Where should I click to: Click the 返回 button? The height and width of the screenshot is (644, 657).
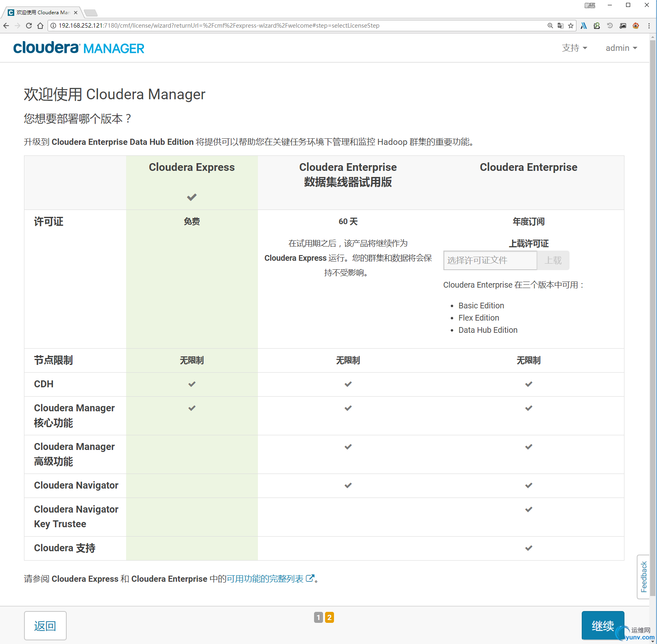(45, 626)
